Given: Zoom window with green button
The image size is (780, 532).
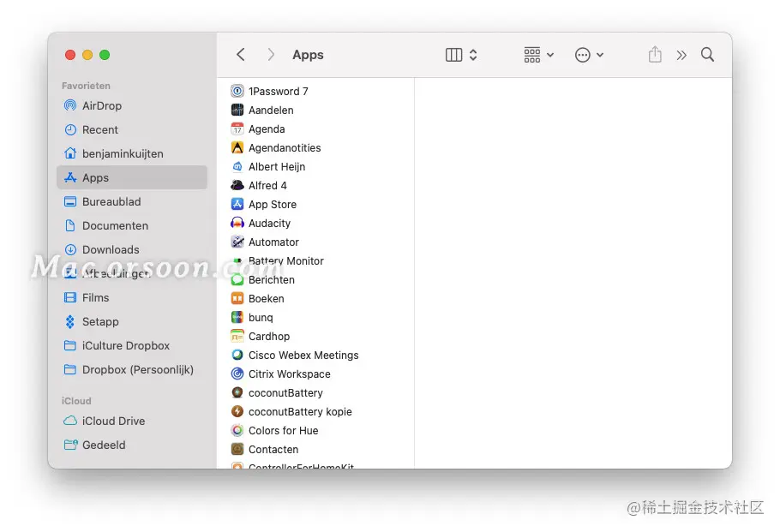Looking at the screenshot, I should [x=105, y=55].
